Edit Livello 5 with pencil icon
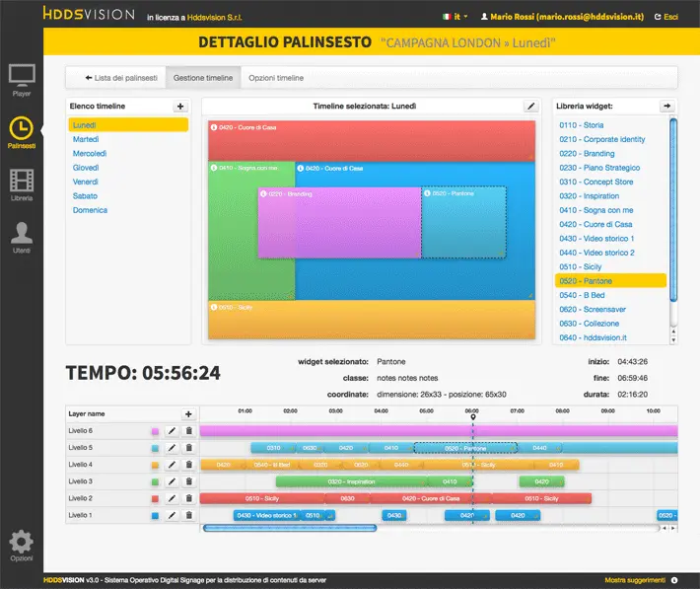 [x=172, y=448]
